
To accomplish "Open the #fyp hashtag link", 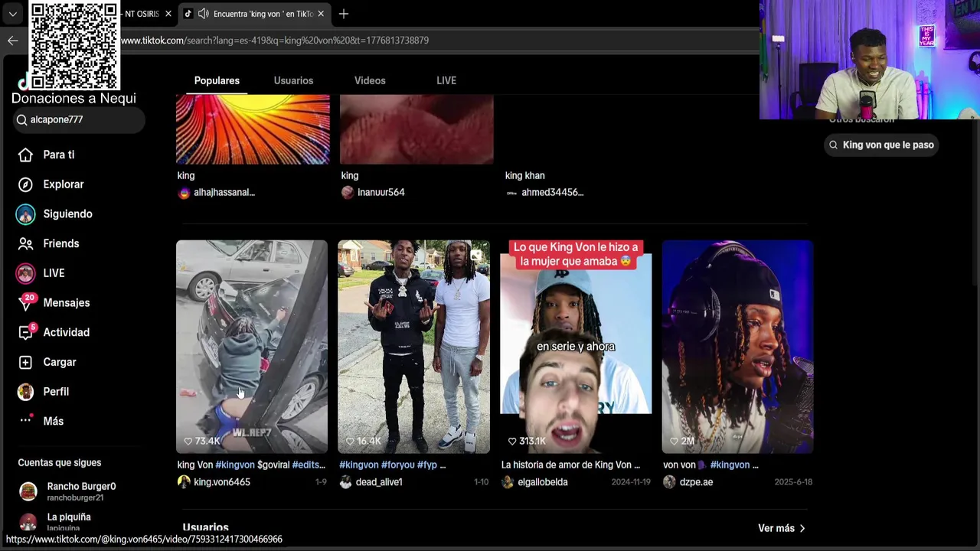I will [x=426, y=465].
